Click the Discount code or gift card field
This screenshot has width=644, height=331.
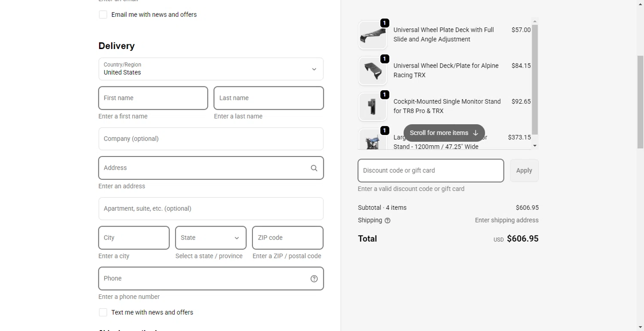coord(431,171)
